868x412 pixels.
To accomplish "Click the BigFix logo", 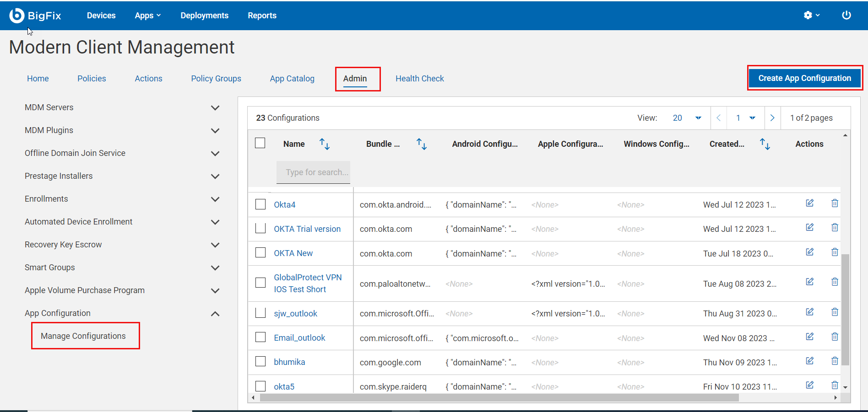I will coord(36,15).
